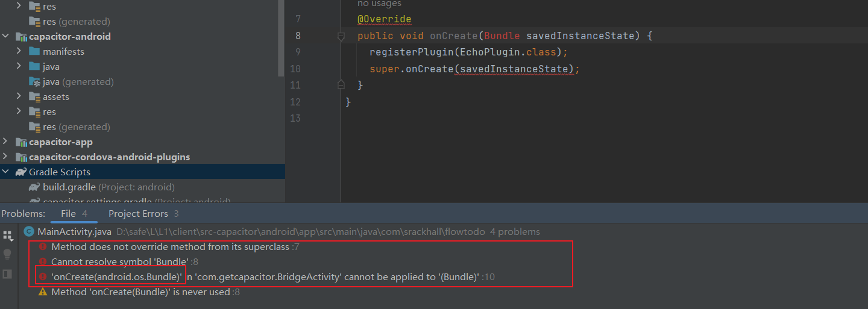Click the quick-fix lightbulb icon
Screen dimensions: 868x309
(x=7, y=254)
